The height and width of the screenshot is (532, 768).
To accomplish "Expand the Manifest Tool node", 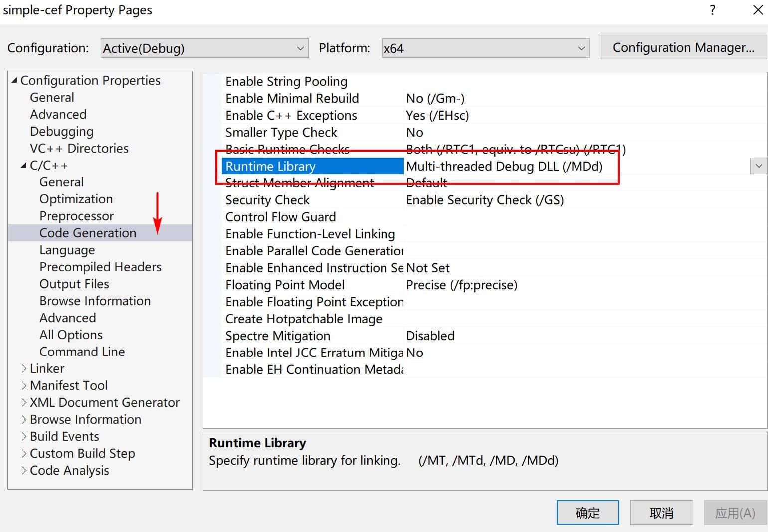I will tap(23, 386).
